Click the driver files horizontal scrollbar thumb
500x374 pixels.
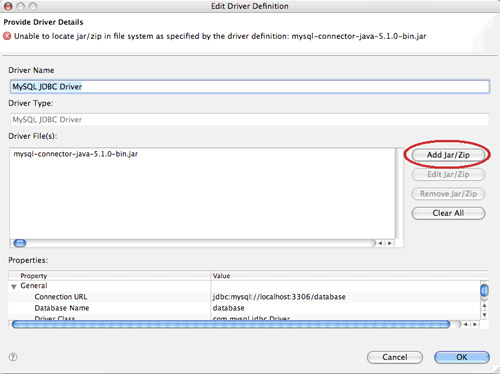(20, 243)
